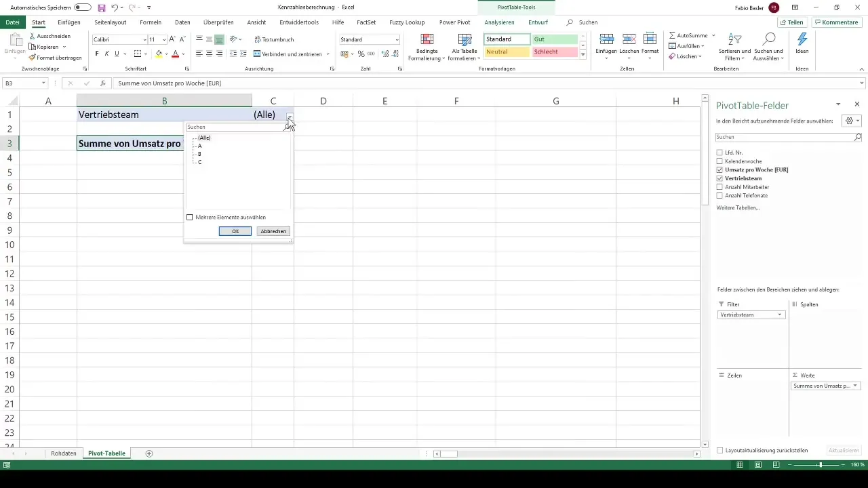Open the font name Calibri dropdown
Image resolution: width=868 pixels, height=488 pixels.
pos(144,40)
